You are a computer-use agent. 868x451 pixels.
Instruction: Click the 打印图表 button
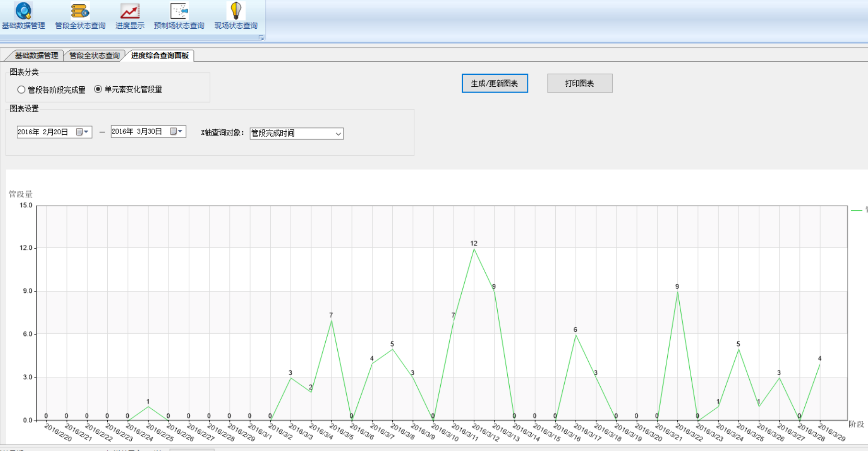tap(580, 83)
